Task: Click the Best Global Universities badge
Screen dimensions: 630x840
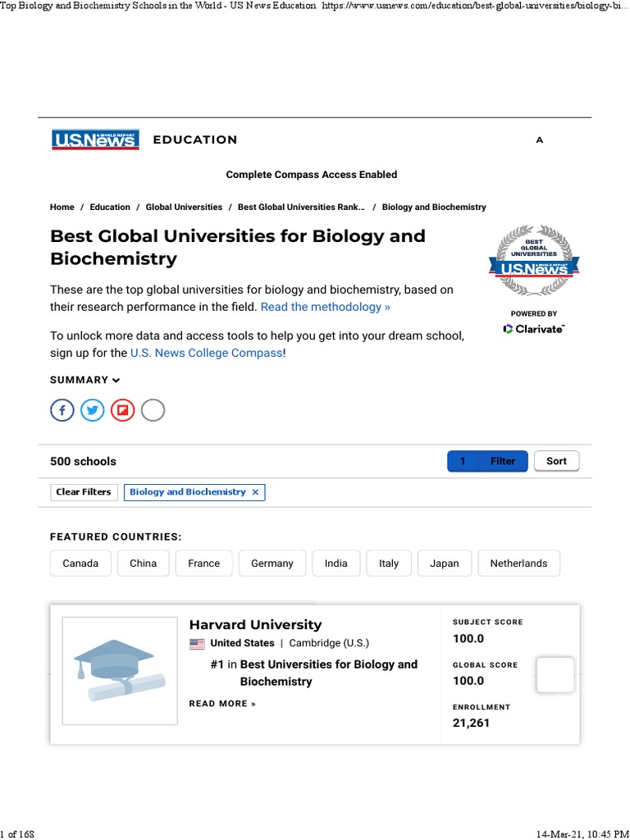Action: click(533, 260)
